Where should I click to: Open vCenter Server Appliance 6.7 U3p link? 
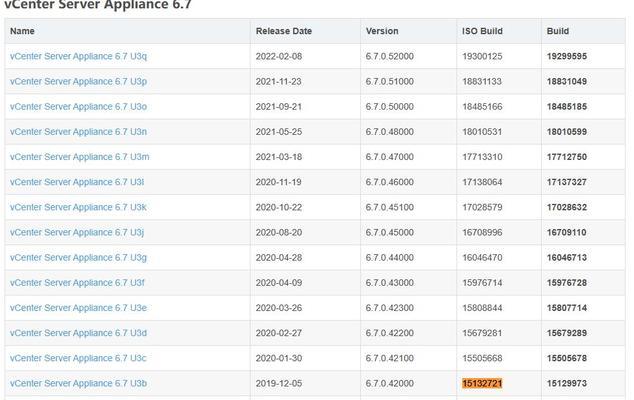(x=78, y=81)
